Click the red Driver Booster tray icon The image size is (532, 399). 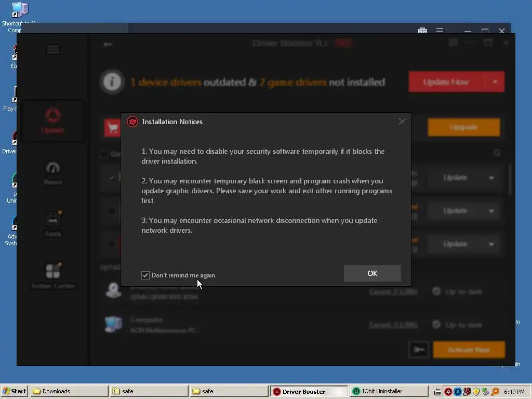(x=448, y=392)
